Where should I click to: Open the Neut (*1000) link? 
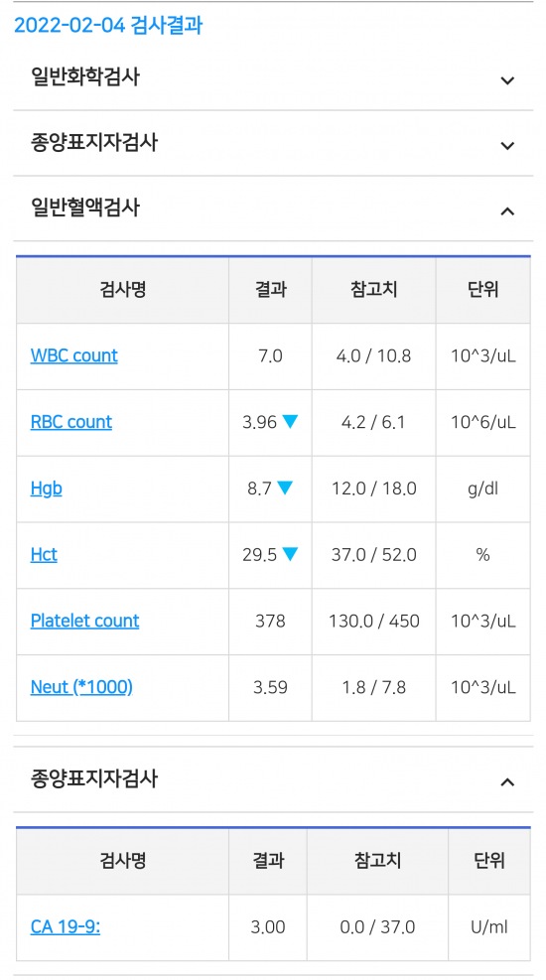point(81,687)
